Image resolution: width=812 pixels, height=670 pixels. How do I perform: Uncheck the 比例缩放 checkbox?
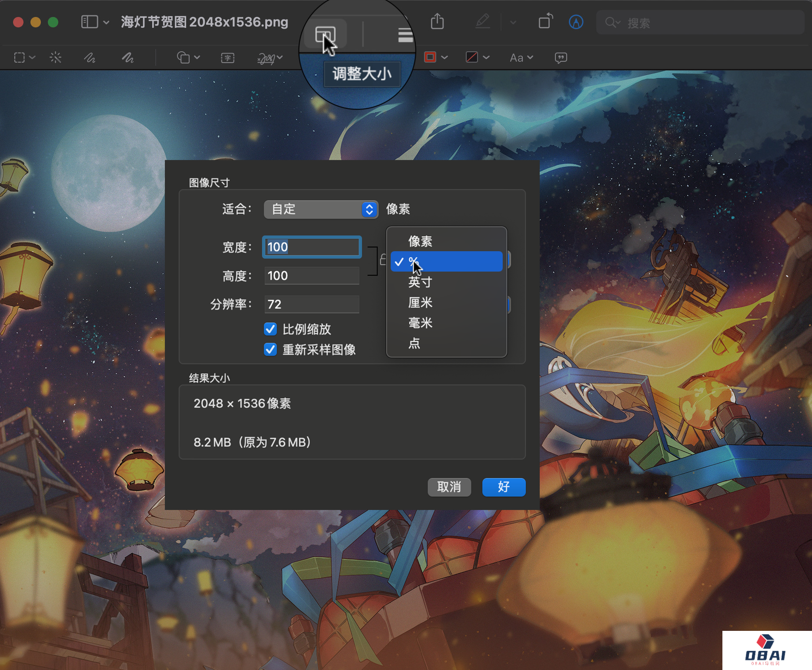click(270, 329)
